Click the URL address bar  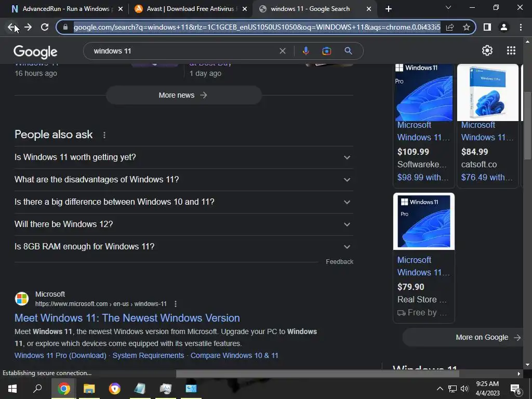tap(257, 27)
